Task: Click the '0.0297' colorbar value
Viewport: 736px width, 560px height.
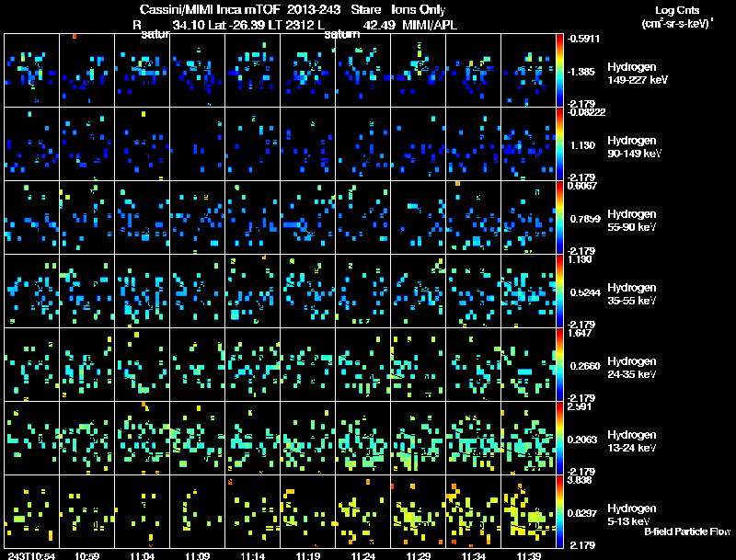Action: (x=582, y=513)
